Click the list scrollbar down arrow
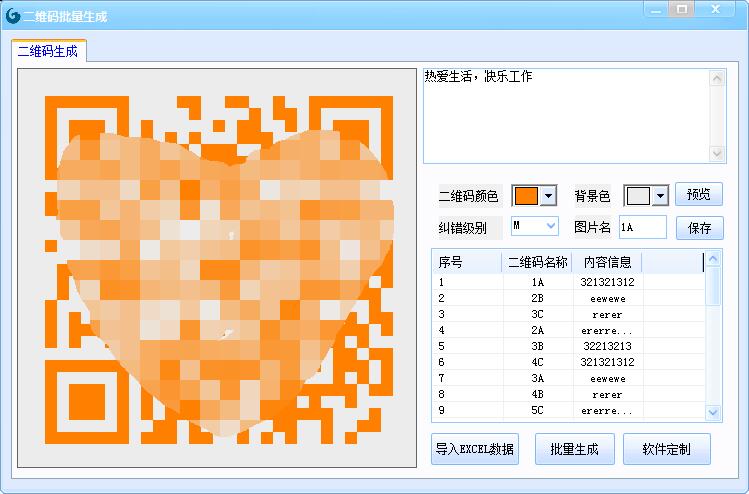This screenshot has height=494, width=749. pyautogui.click(x=713, y=412)
